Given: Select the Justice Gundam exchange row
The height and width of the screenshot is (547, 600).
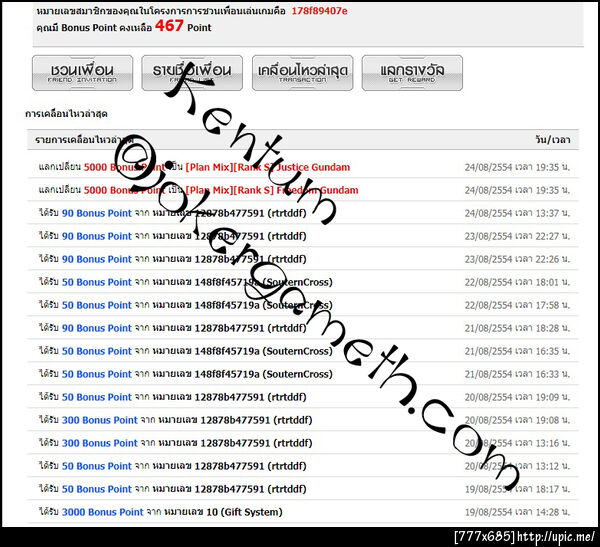Looking at the screenshot, I should point(303,167).
